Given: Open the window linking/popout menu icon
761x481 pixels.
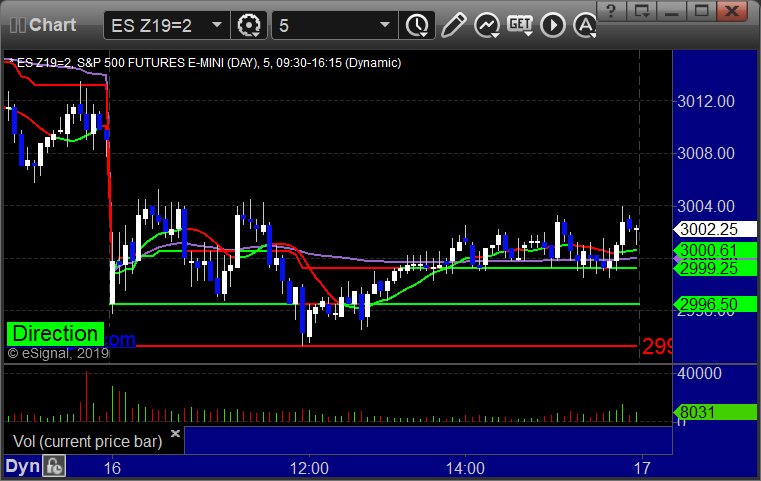Looking at the screenshot, I should [x=641, y=11].
